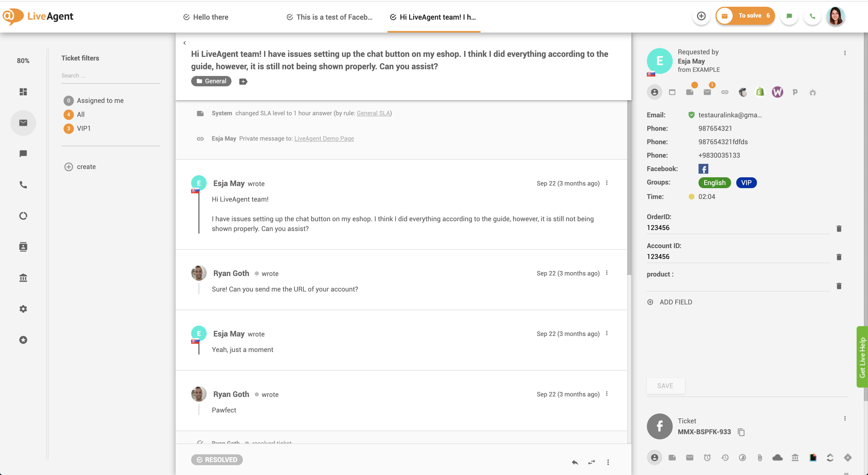868x475 pixels.
Task: Open the Calls section in the sidebar
Action: (23, 185)
